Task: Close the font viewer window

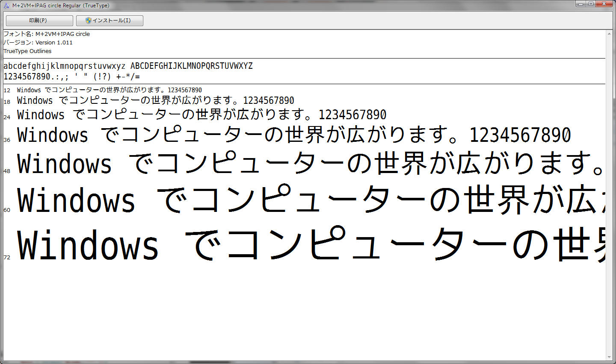Action: point(605,4)
